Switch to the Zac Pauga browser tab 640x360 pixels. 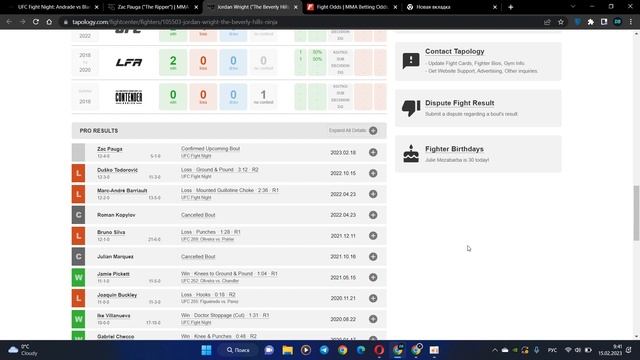(x=153, y=7)
